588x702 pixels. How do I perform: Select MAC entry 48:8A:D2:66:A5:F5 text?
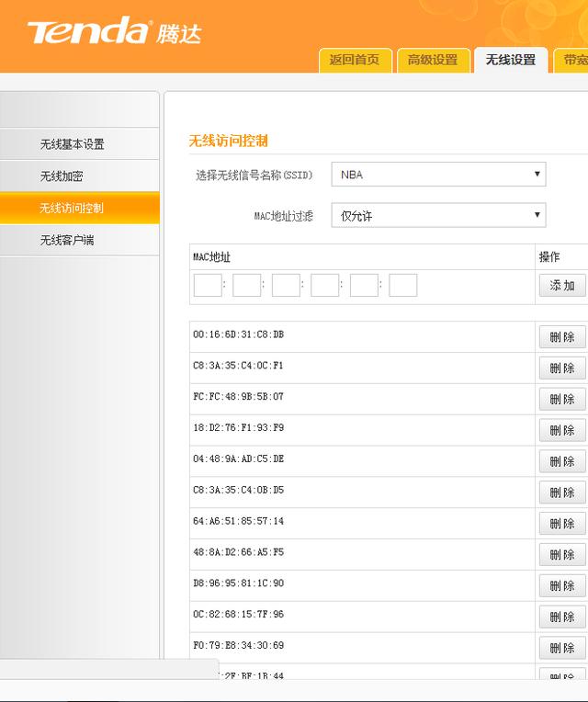click(x=239, y=552)
